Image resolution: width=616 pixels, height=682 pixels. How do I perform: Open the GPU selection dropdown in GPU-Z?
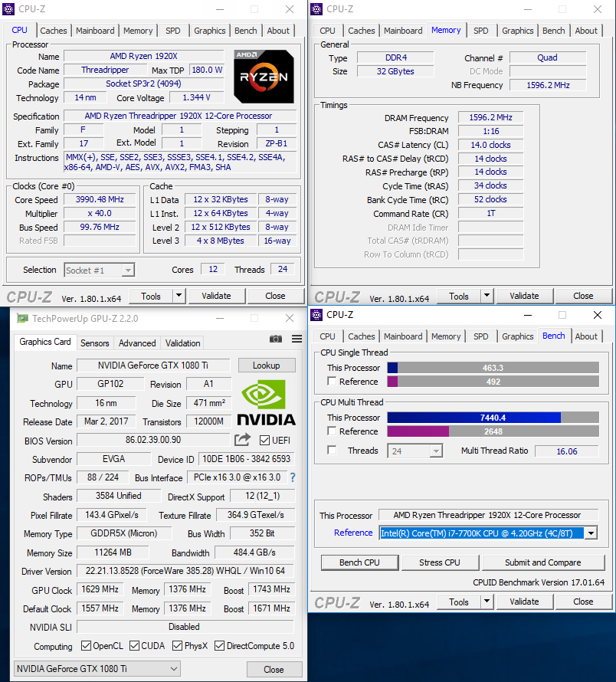click(97, 668)
